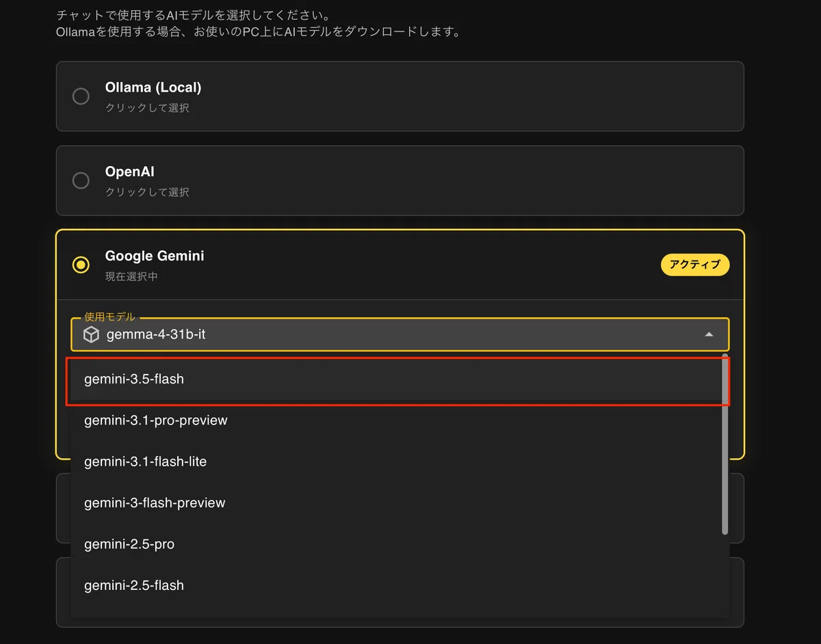Click the selected model value gemma-4-31b-it
The height and width of the screenshot is (644, 821).
coord(157,335)
